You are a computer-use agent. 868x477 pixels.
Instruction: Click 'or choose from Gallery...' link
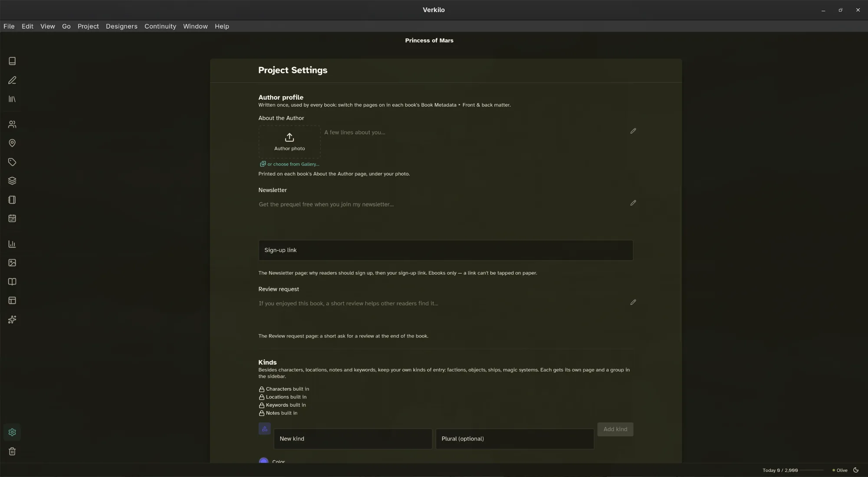pyautogui.click(x=289, y=164)
